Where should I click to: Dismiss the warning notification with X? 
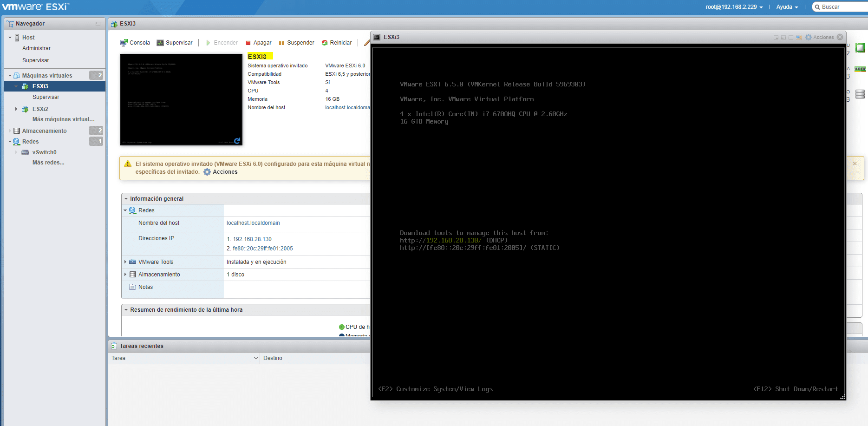855,163
